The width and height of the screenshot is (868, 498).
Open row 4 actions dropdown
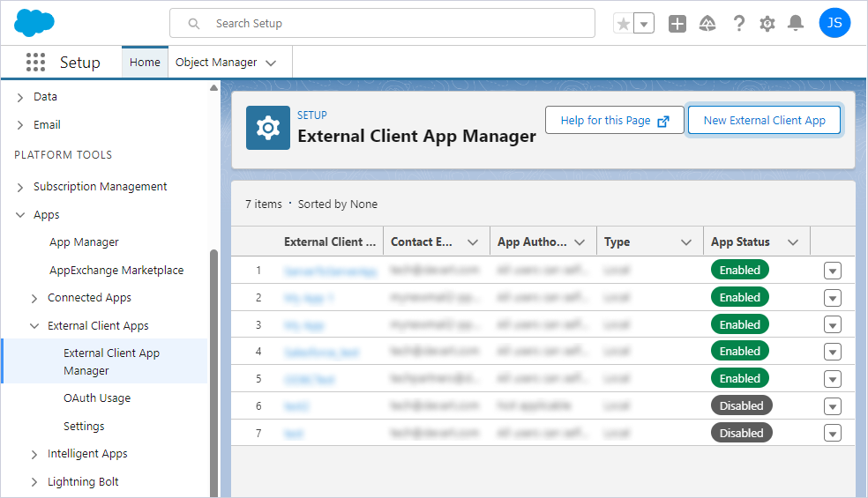click(x=833, y=352)
